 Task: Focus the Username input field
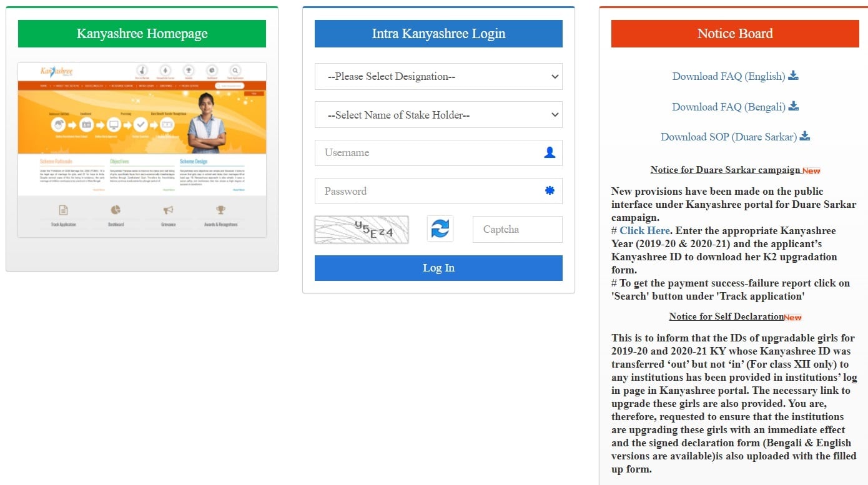438,153
